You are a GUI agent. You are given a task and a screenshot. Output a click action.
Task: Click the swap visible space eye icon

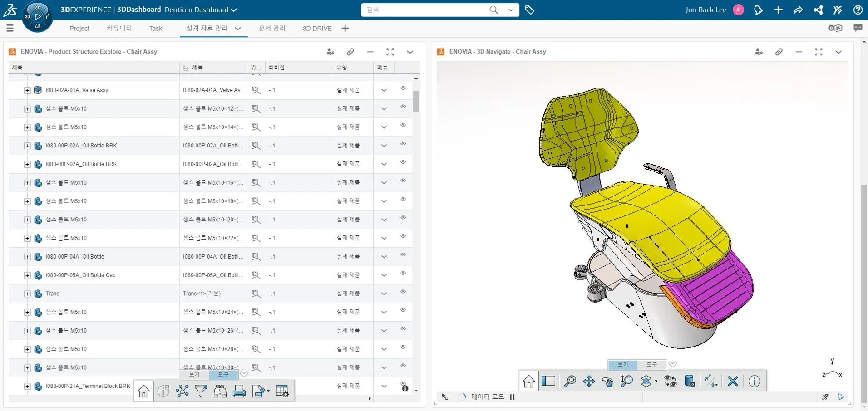pyautogui.click(x=671, y=382)
